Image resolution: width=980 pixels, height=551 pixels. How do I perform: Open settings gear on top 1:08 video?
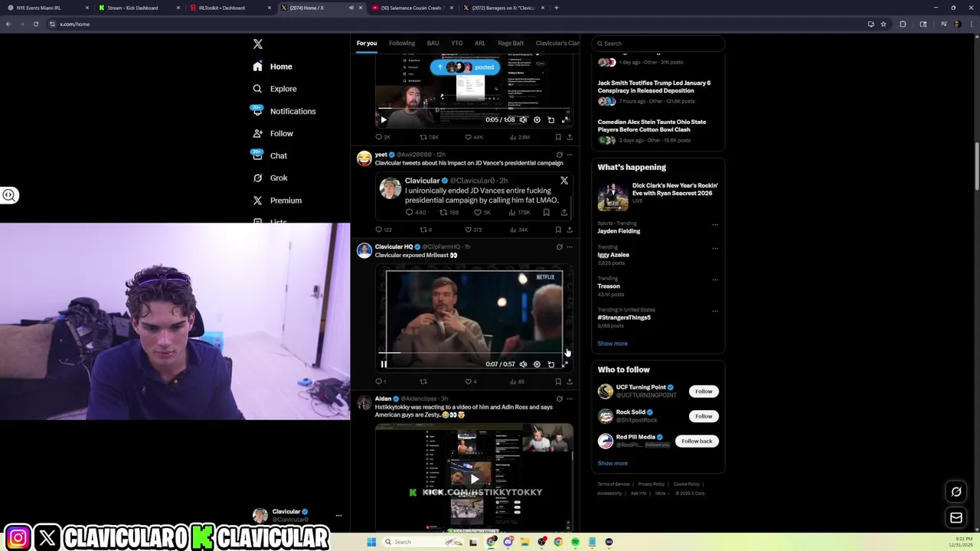(x=537, y=119)
